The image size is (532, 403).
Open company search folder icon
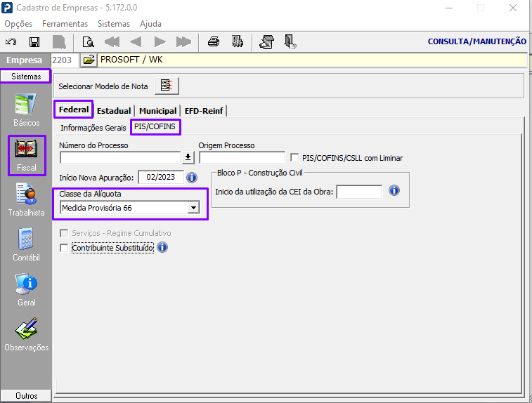[x=89, y=60]
